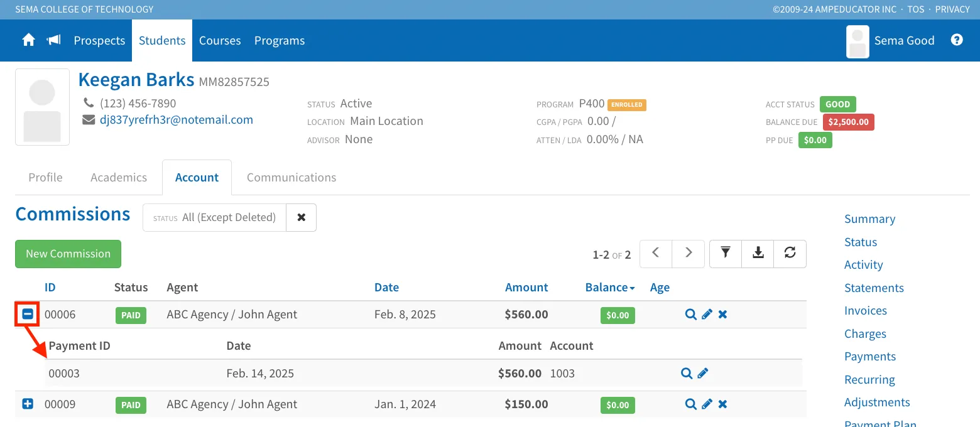Open the filter funnel button

click(726, 252)
